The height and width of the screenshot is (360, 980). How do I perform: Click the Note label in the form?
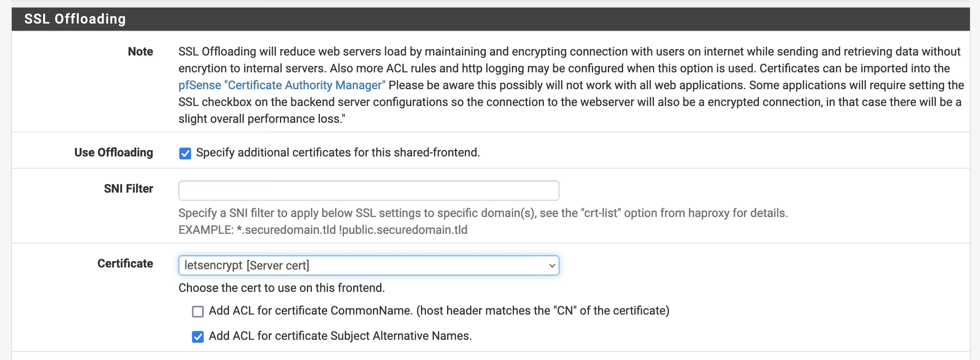pos(141,51)
